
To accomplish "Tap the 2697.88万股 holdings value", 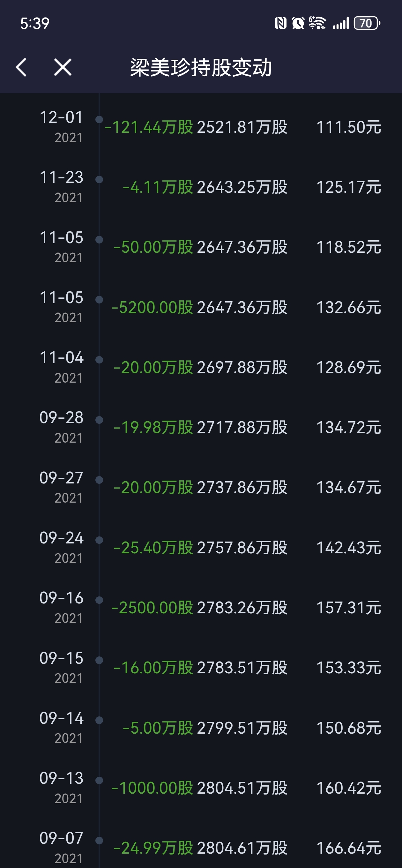I will (x=242, y=368).
